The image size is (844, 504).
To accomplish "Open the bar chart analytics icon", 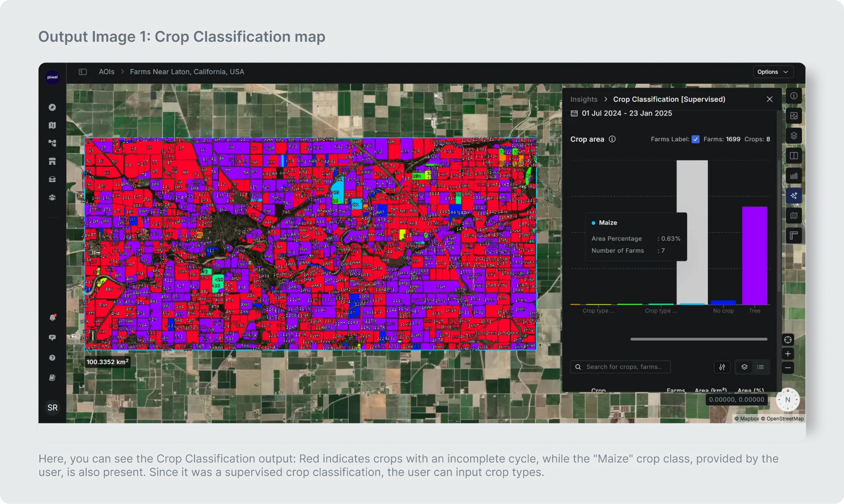I will [x=794, y=176].
